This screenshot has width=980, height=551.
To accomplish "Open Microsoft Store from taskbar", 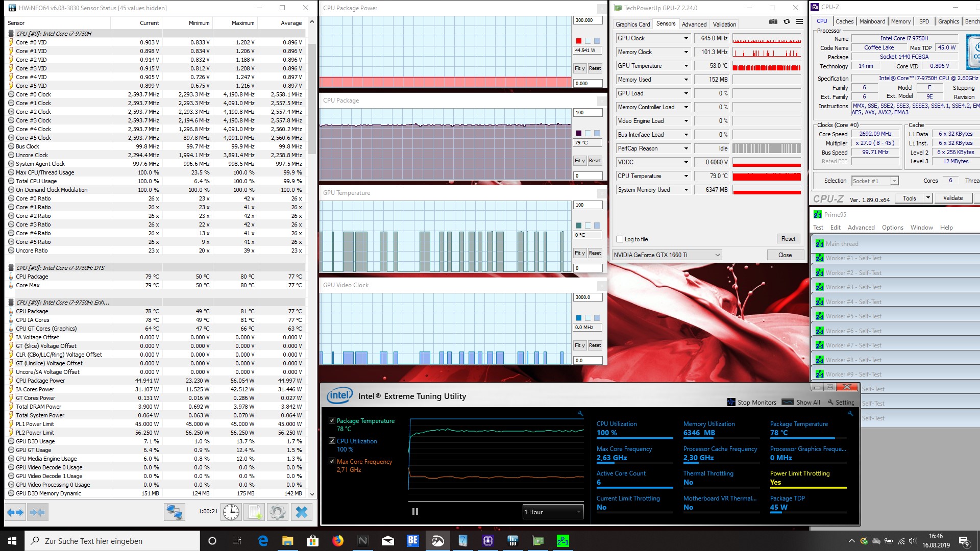I will tap(312, 541).
